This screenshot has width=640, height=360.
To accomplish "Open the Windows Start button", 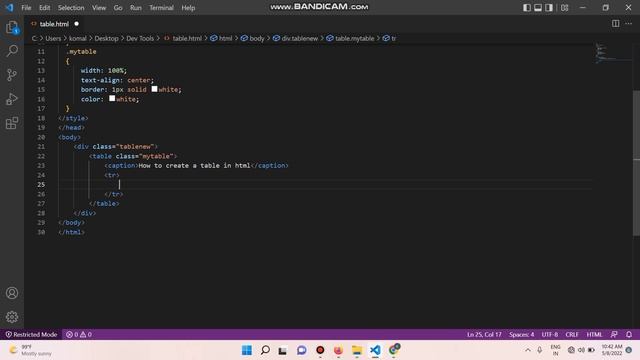I will pos(247,350).
